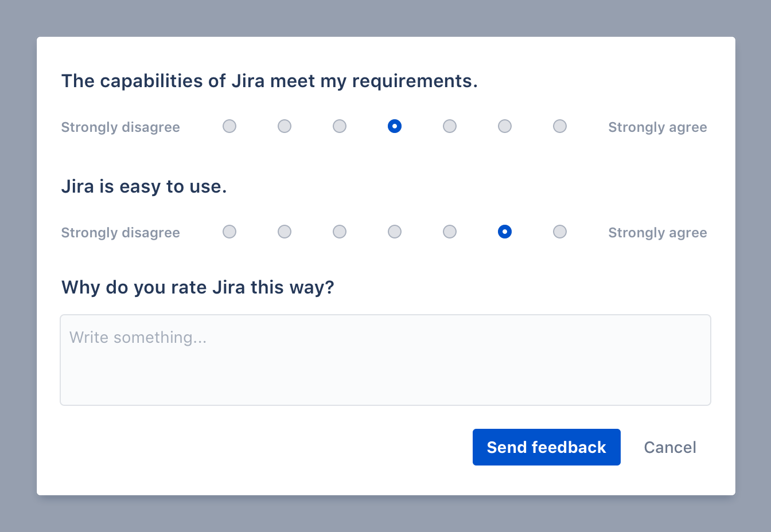Image resolution: width=771 pixels, height=532 pixels.
Task: Choose the strongest agree radio for capabilities question
Action: tap(560, 126)
